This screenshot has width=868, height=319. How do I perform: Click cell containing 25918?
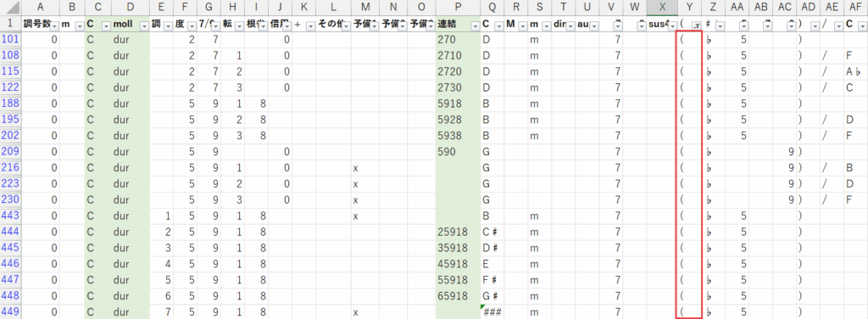pos(458,232)
